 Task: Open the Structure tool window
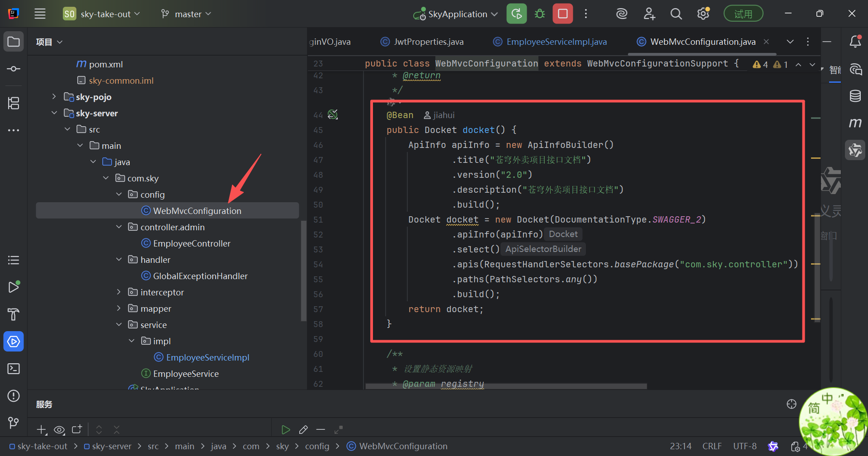pyautogui.click(x=14, y=103)
